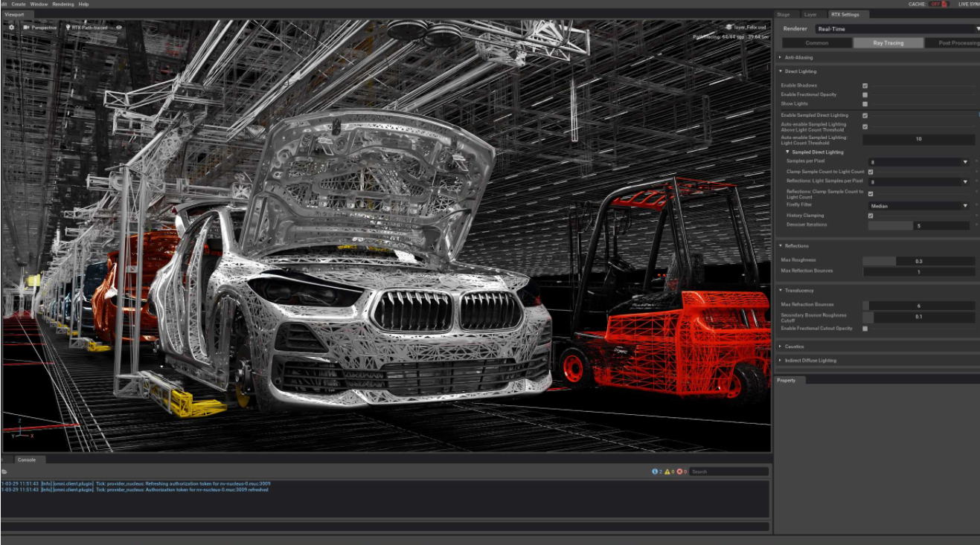Viewport: 980px width, 545px height.
Task: Toggle History Clamping checkbox
Action: pos(871,216)
